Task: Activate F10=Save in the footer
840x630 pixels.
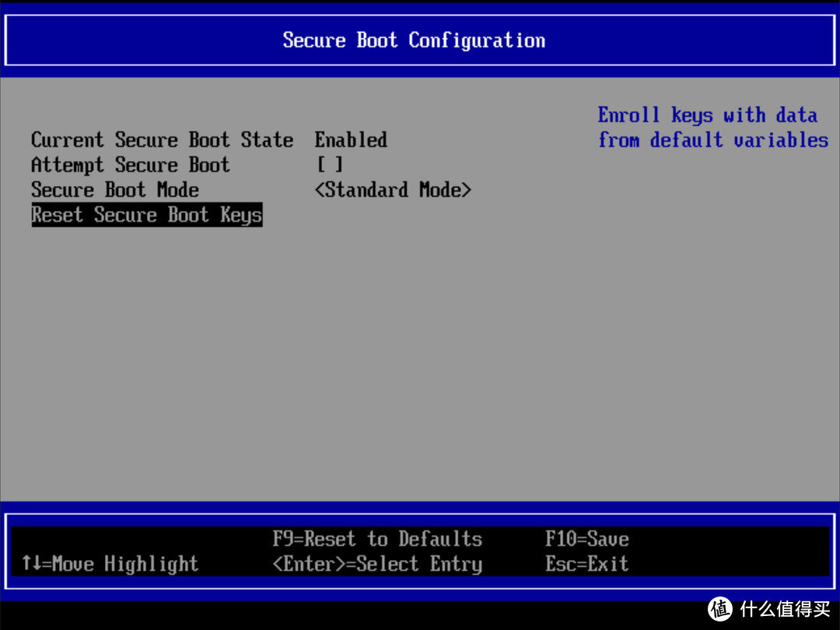Action: tap(587, 539)
